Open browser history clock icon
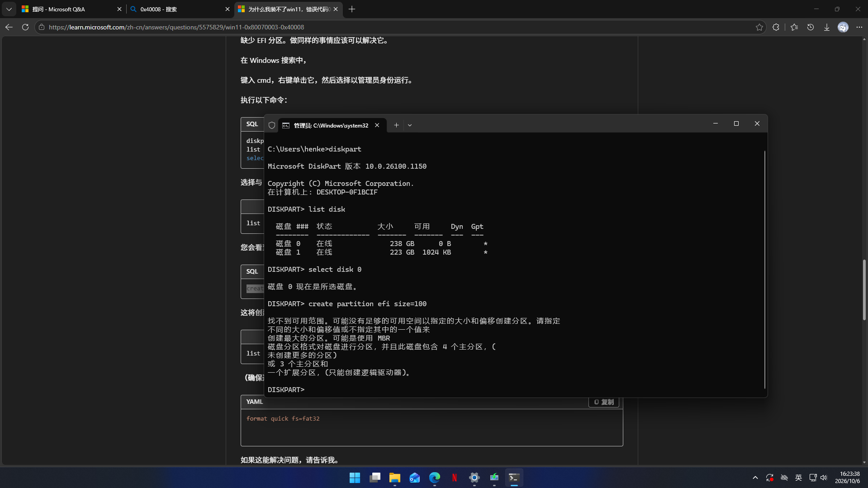The width and height of the screenshot is (868, 488). tap(811, 27)
